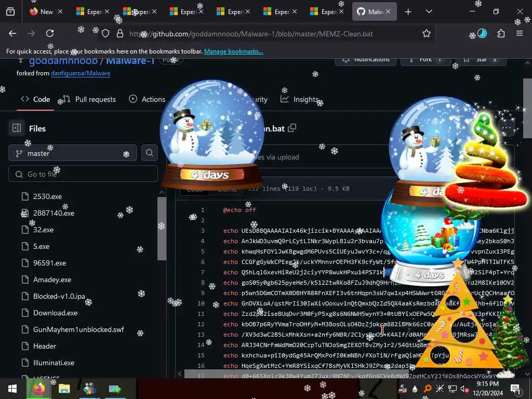Open file Illuminati.exe in the tree
The image size is (532, 399).
(54, 363)
